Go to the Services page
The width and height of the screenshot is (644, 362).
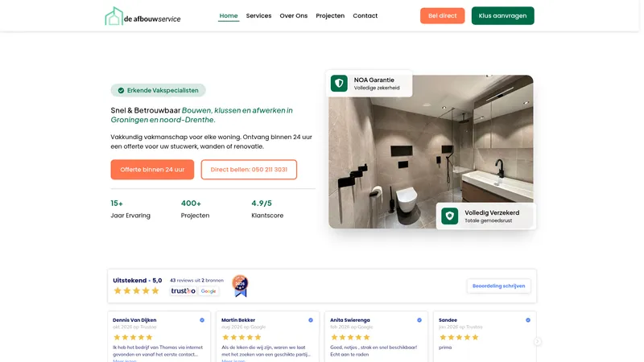point(258,15)
